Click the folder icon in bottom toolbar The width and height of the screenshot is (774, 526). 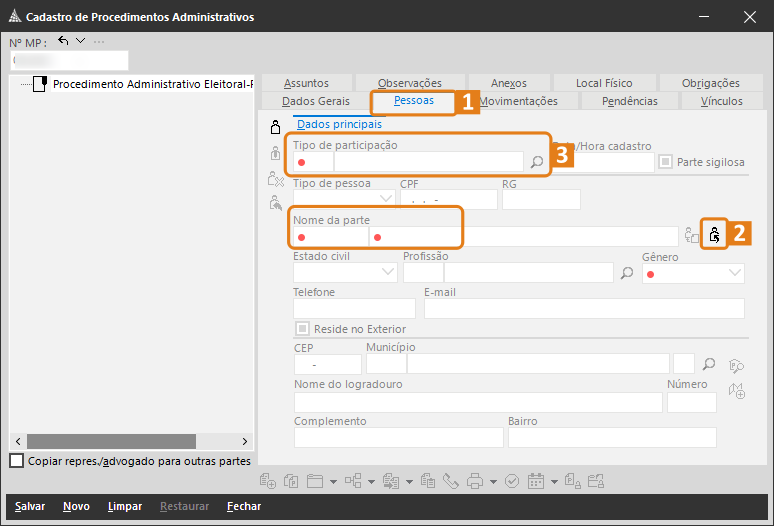315,481
